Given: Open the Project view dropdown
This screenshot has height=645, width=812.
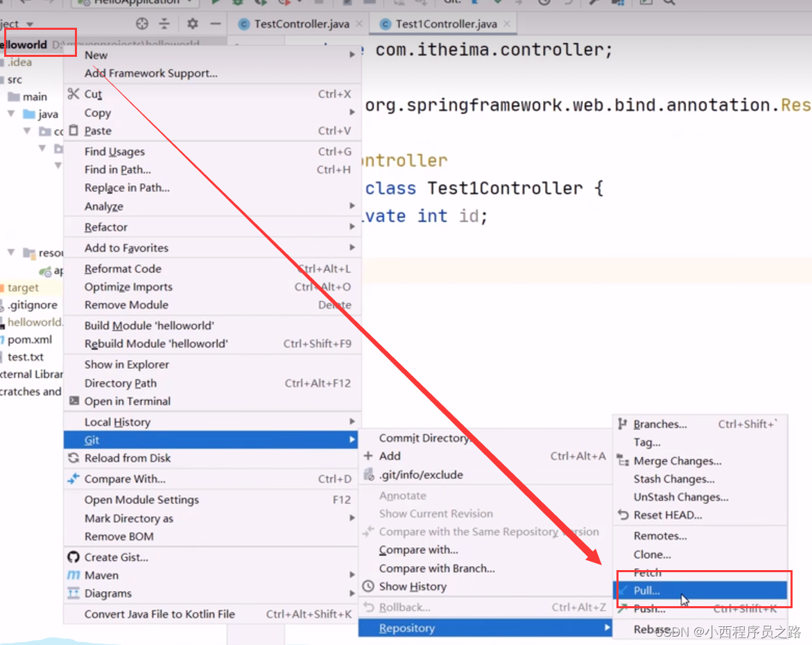Looking at the screenshot, I should point(30,24).
